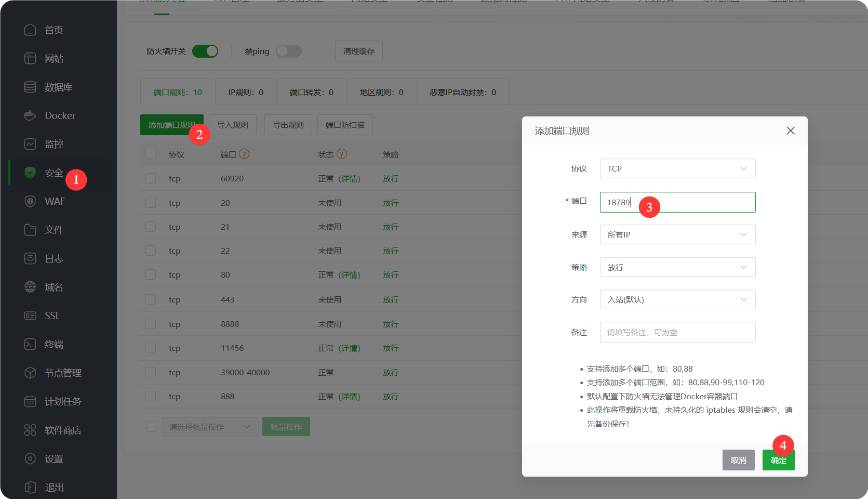Screen dimensions: 868x499
Task: Open the 请选择批量操作 dropdown
Action: pos(210,427)
